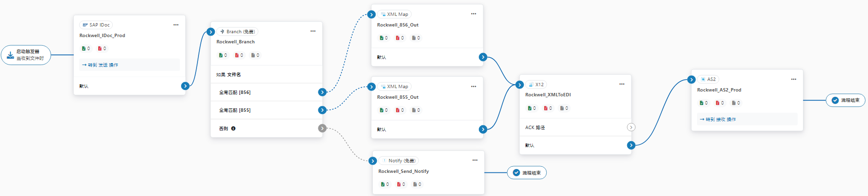Open the X12 node ellipsis menu
Image resolution: width=868 pixels, height=196 pixels.
click(621, 84)
